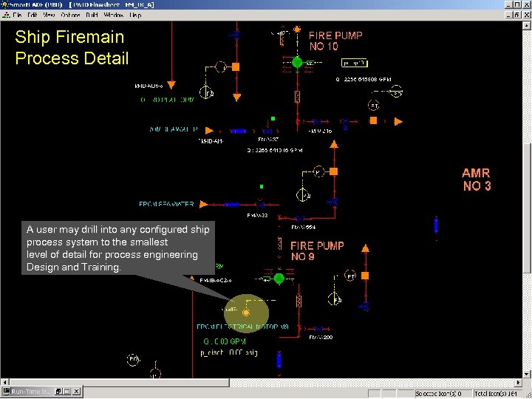The height and width of the screenshot is (399, 532).
Task: Click the Fire Pump NO 9 label
Action: click(317, 251)
